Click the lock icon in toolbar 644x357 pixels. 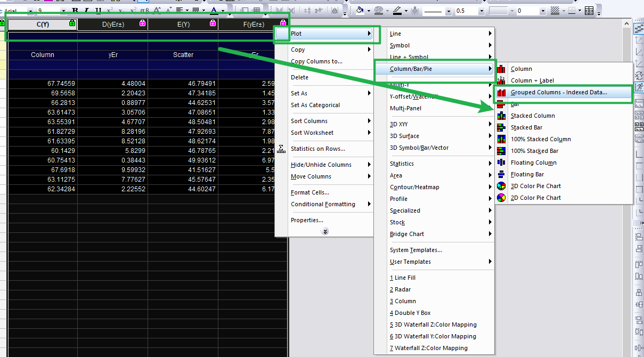(335, 10)
